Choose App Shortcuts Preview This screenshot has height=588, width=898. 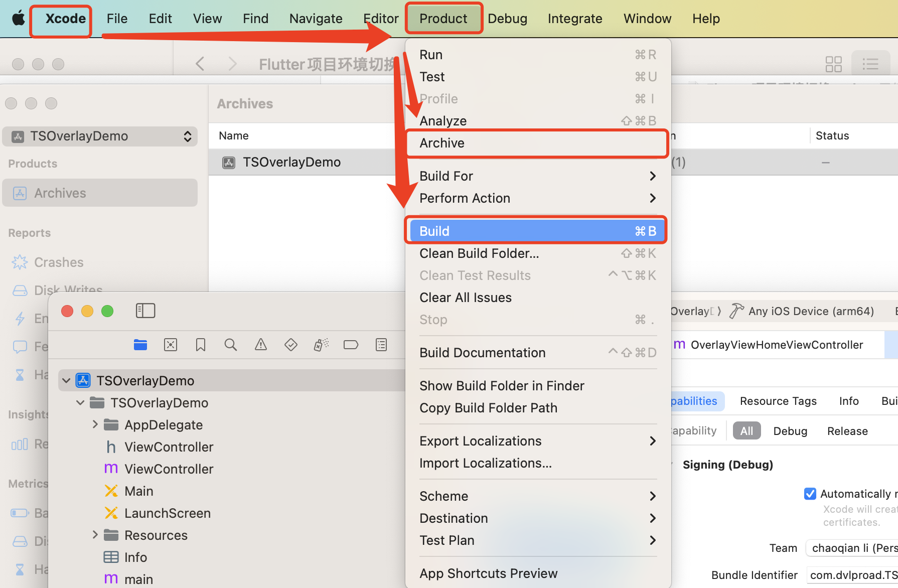coord(537,573)
